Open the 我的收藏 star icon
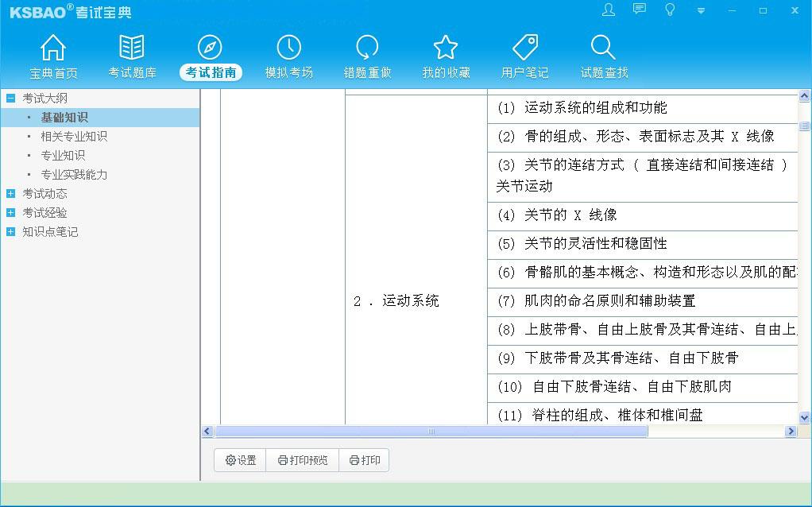The width and height of the screenshot is (812, 507). coord(446,48)
